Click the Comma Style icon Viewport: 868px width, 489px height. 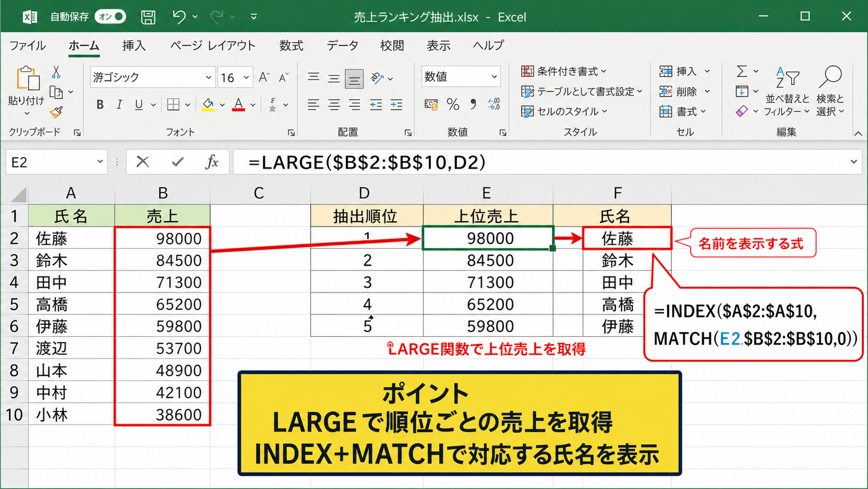473,104
